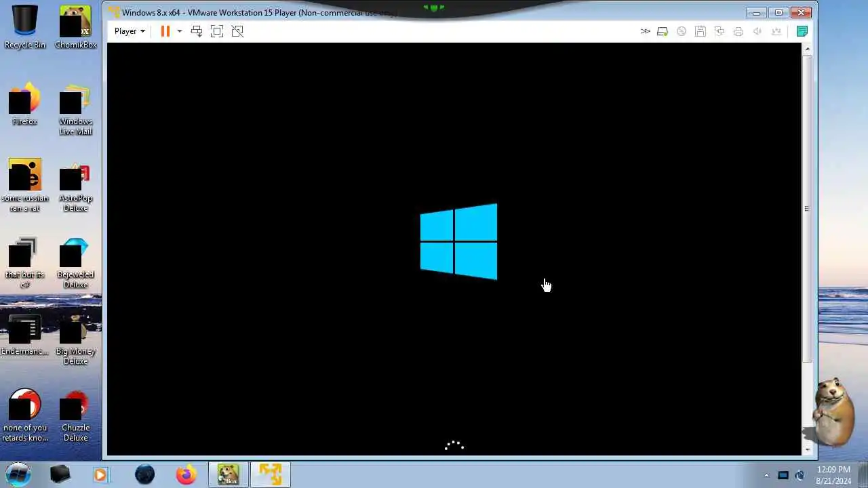
Task: Toggle Unity mode icon in VMware toolbar
Action: click(x=237, y=31)
